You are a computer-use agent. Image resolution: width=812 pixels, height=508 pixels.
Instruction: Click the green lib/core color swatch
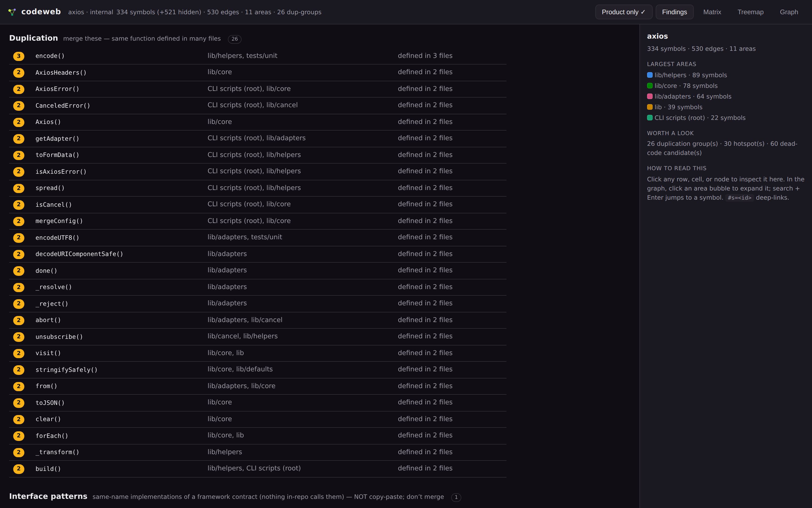650,86
